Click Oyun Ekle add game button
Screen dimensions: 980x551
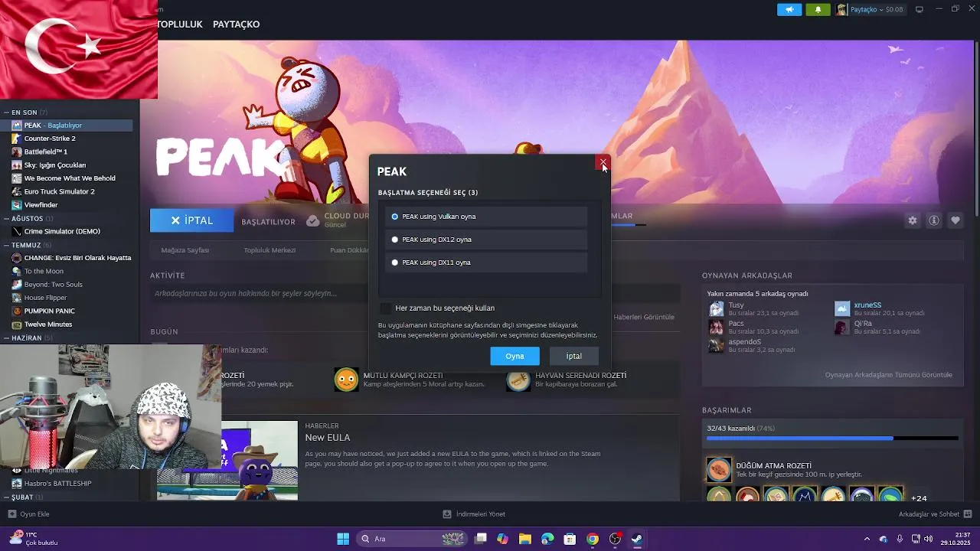pos(28,514)
